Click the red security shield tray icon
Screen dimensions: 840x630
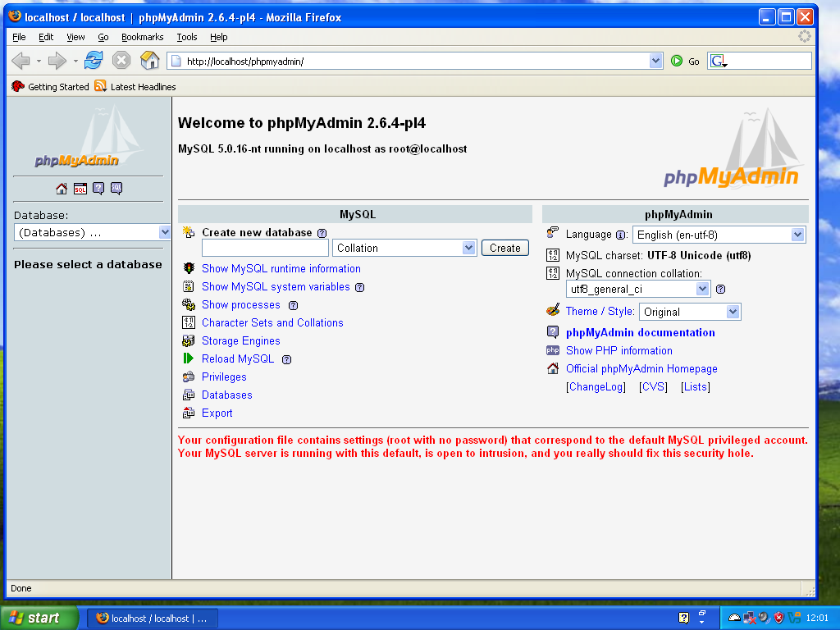[x=779, y=618]
